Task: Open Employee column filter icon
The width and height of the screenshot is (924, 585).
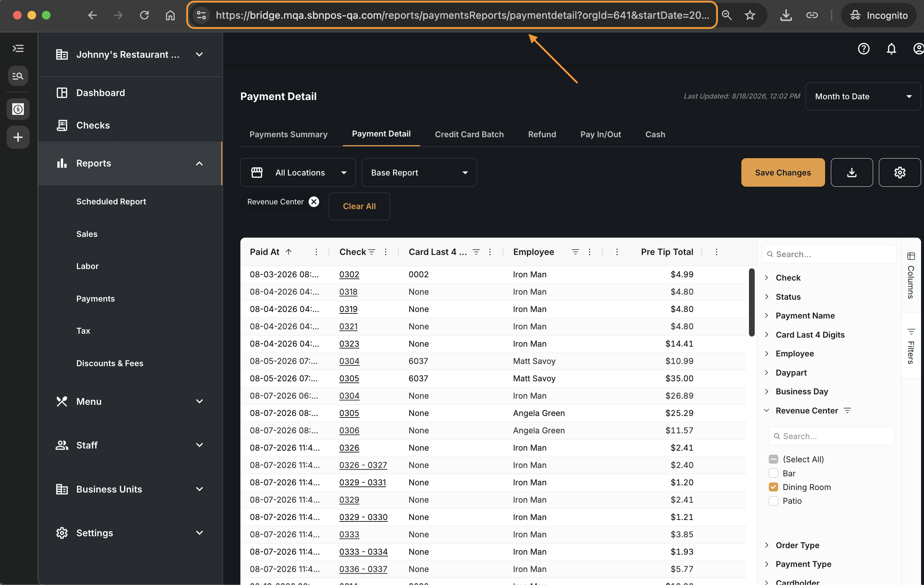Action: pyautogui.click(x=575, y=252)
